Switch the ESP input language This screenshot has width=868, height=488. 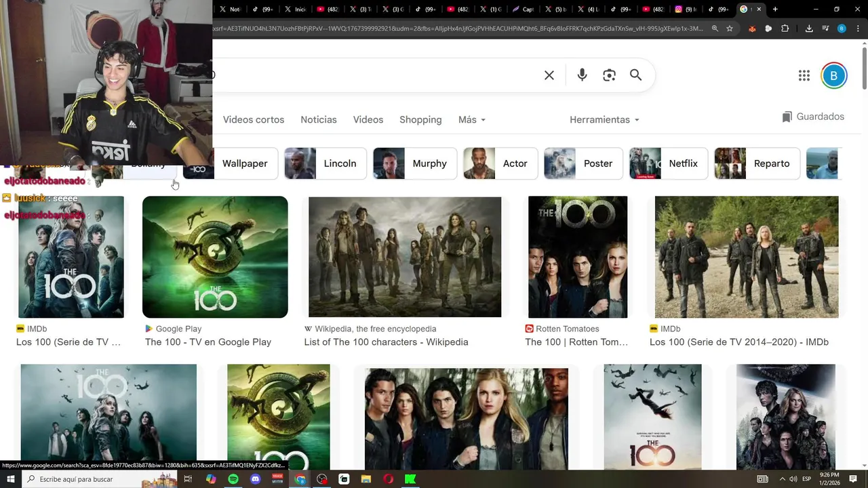(807, 479)
